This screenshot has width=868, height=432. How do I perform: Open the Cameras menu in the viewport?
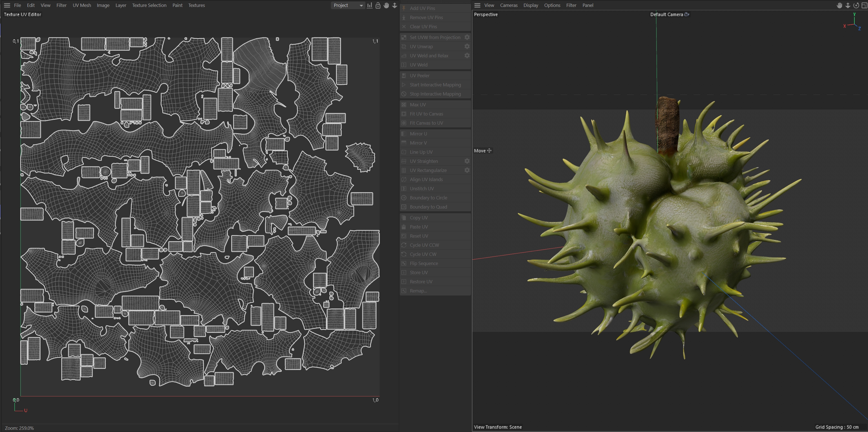508,5
